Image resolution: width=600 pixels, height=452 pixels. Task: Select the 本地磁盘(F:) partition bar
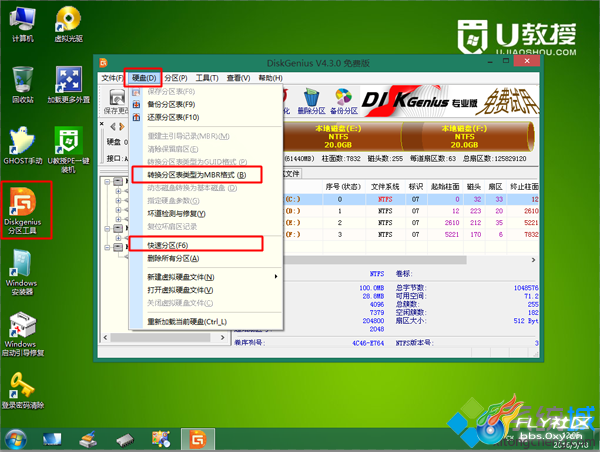[x=467, y=136]
